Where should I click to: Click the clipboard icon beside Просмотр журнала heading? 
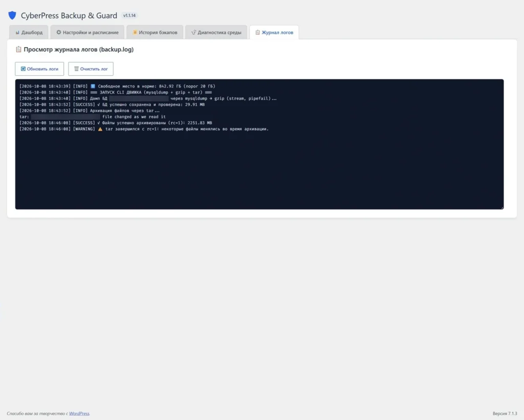pyautogui.click(x=19, y=50)
